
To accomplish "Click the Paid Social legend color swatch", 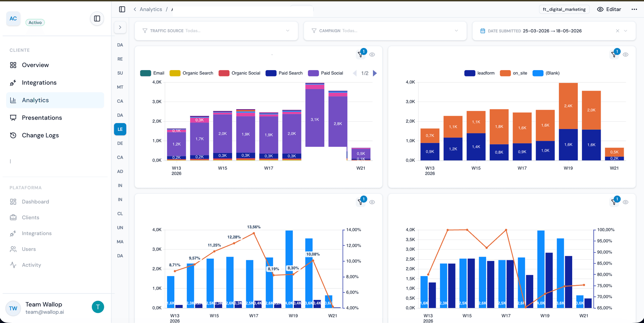I will pos(313,73).
